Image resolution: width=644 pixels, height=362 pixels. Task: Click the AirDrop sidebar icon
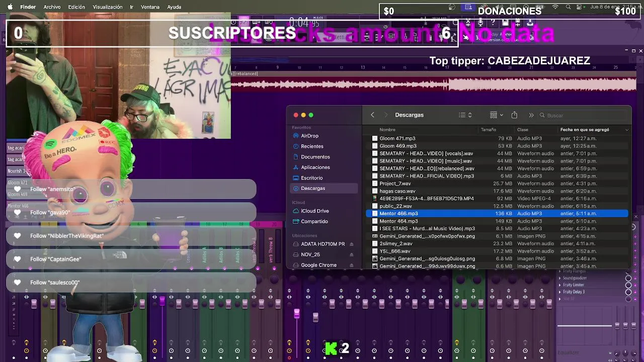pos(296,136)
